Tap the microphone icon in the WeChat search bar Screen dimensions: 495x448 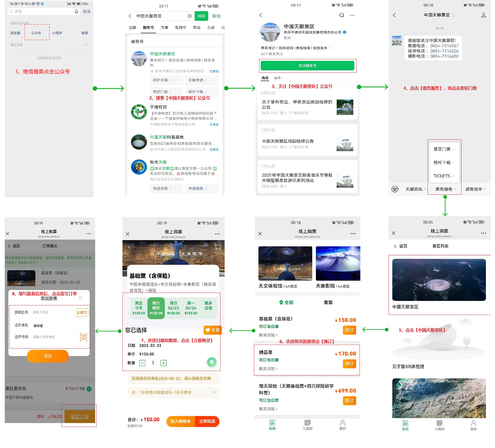76,11
